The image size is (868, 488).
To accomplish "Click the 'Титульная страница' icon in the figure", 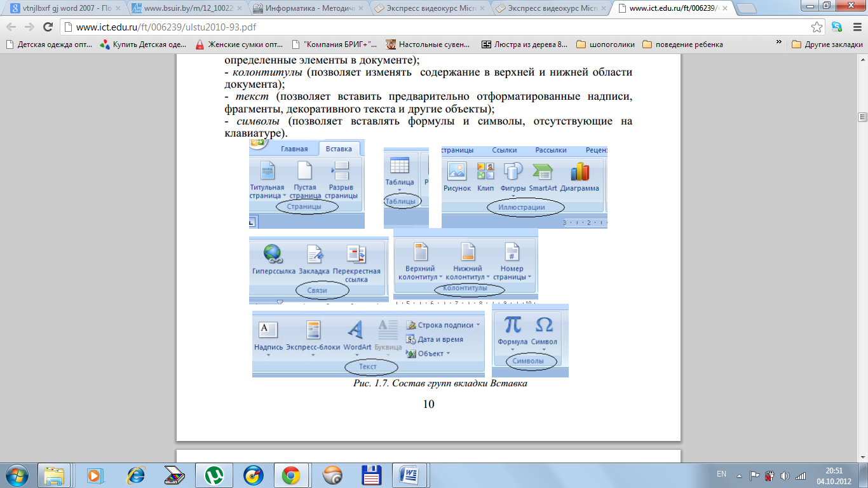I will coord(268,171).
